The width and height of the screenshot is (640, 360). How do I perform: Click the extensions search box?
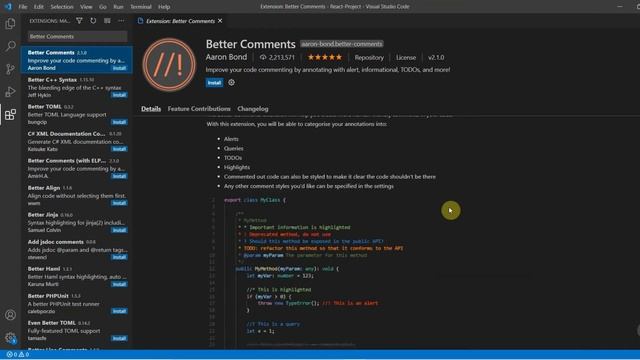click(77, 36)
